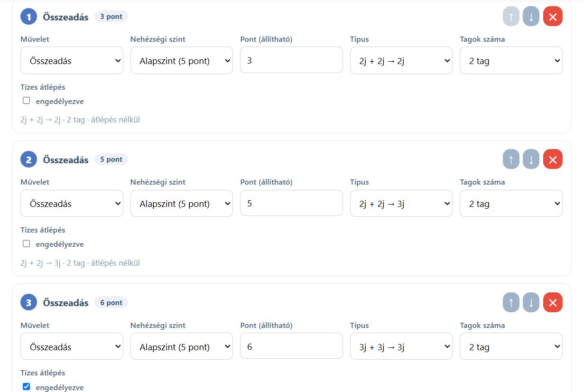
Task: Click the Pont field containing 3
Action: [291, 60]
